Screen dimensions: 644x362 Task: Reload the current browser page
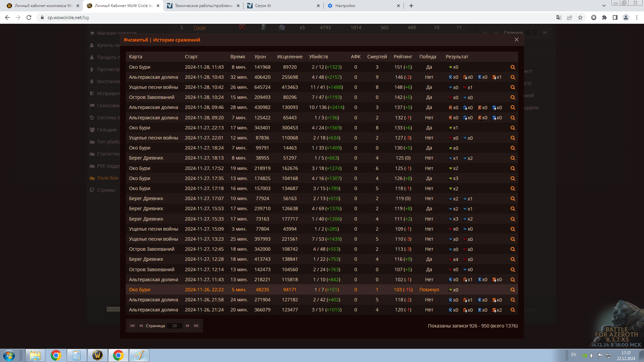coord(29,17)
